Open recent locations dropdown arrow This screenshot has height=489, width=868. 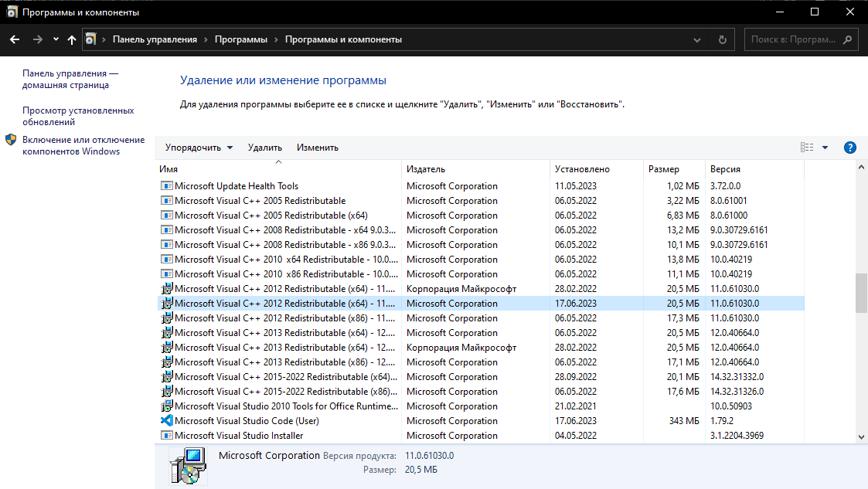tap(56, 39)
